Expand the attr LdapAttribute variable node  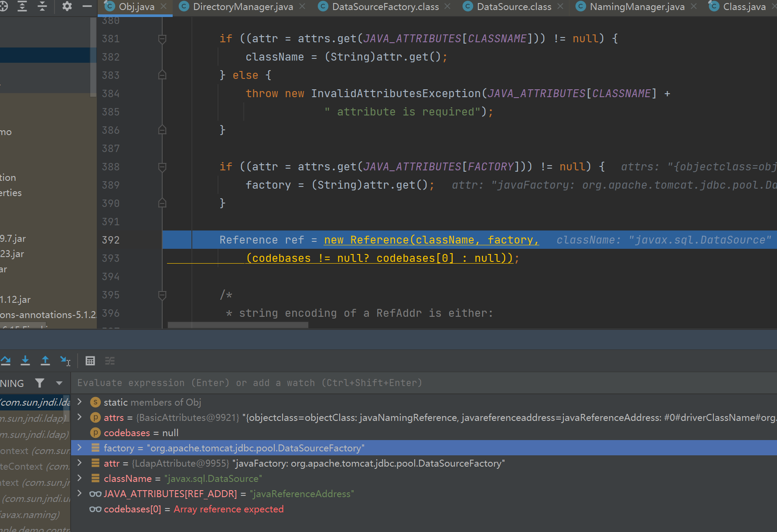79,463
